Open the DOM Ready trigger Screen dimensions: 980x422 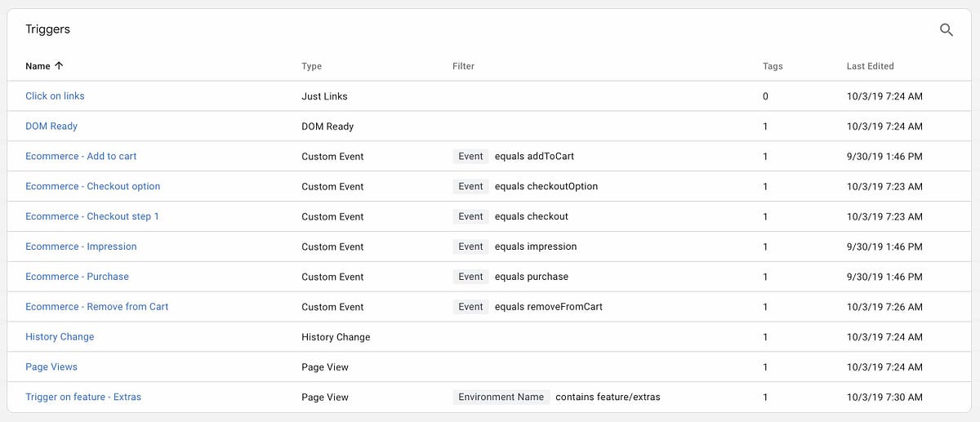(x=51, y=127)
